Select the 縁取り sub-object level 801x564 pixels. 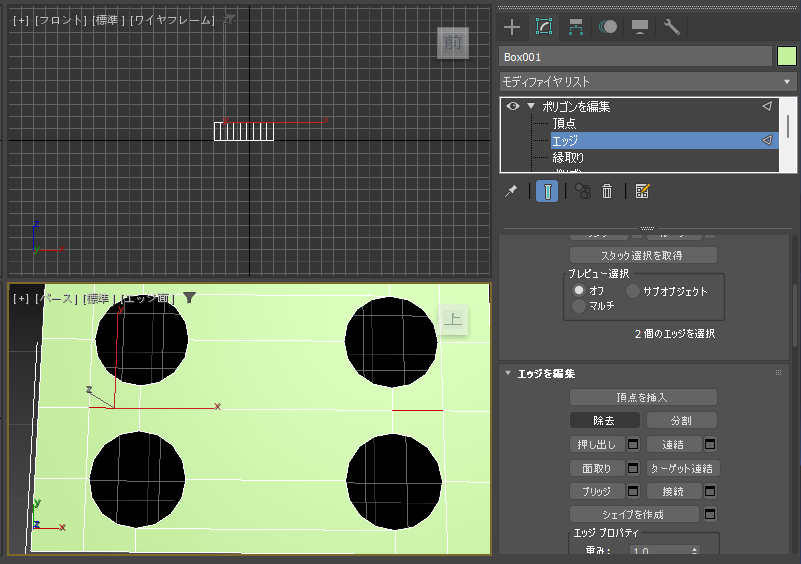568,158
